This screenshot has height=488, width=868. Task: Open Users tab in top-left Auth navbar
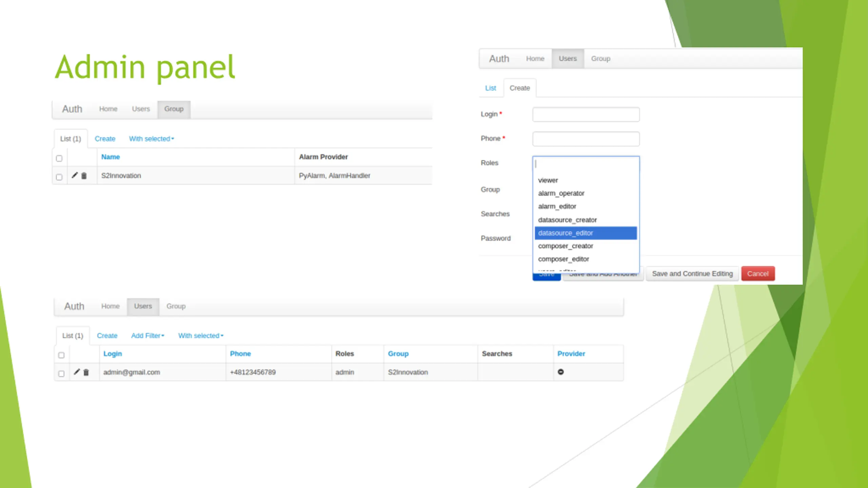pos(141,109)
